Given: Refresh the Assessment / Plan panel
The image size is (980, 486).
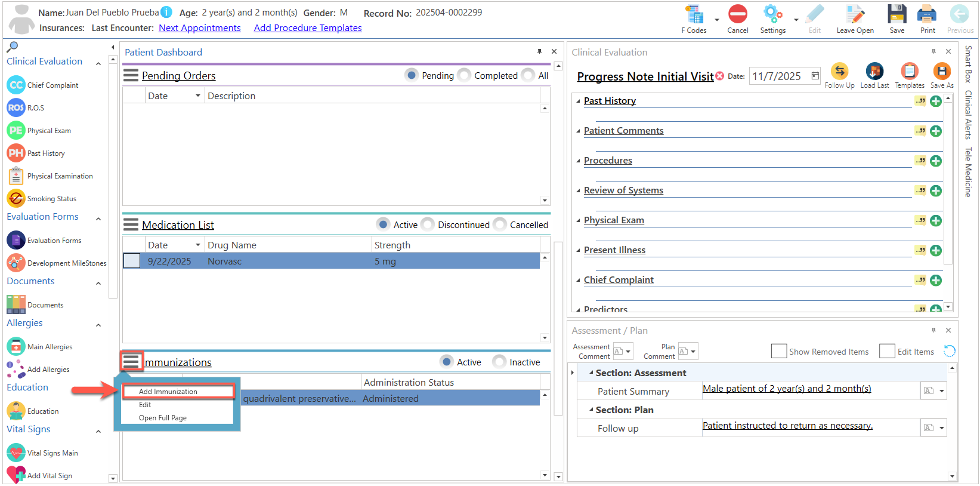Looking at the screenshot, I should coord(949,351).
